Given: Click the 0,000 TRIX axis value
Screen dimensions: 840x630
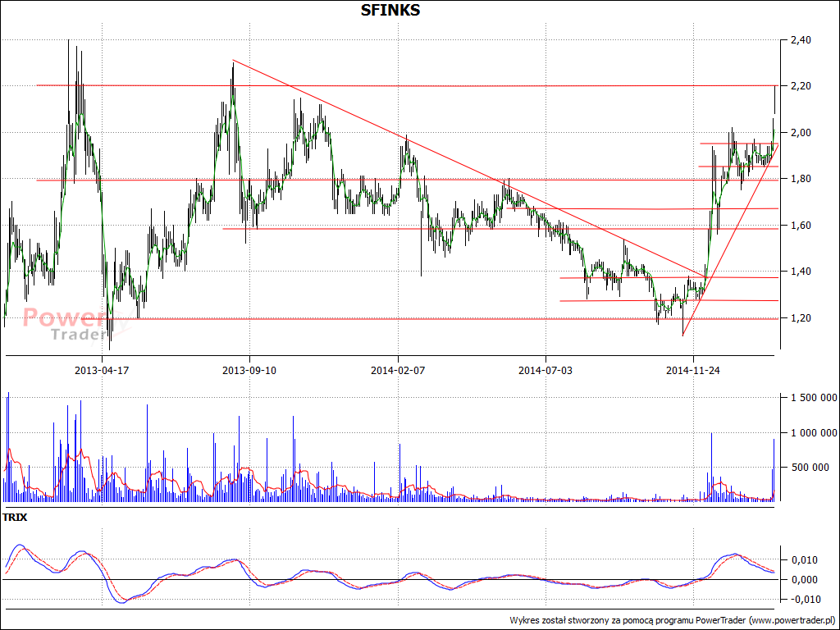Looking at the screenshot, I should [805, 580].
